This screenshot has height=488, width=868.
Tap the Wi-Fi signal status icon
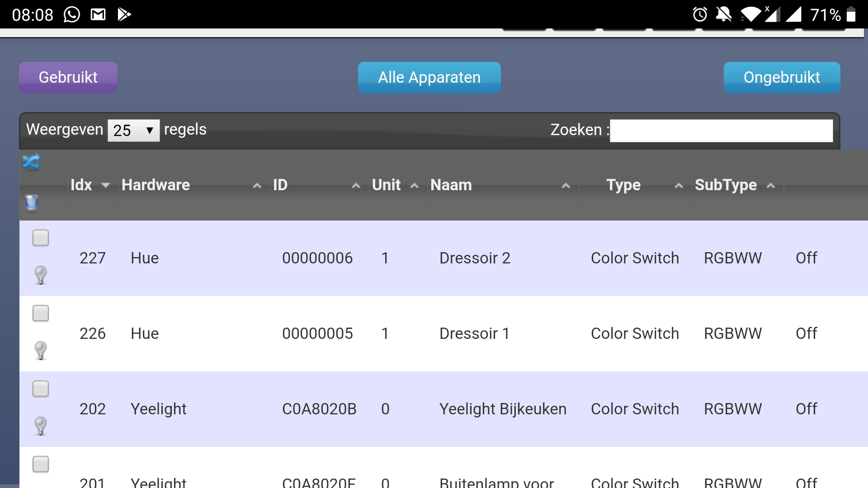[x=750, y=14]
